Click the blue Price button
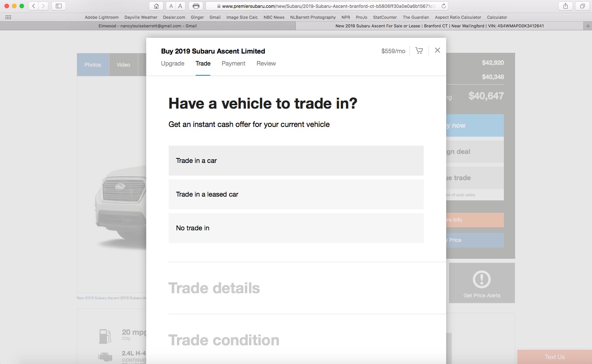The image size is (592, 364). click(x=475, y=240)
